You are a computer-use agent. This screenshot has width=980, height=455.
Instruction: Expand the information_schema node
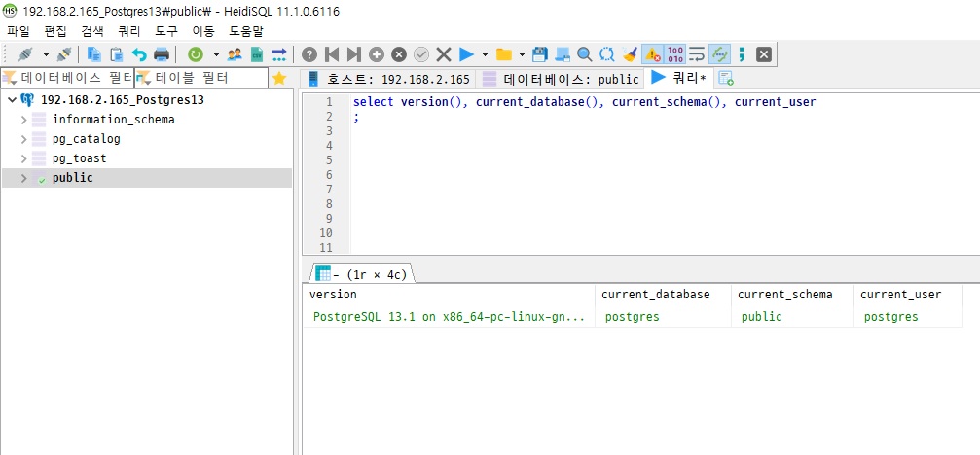(23, 120)
